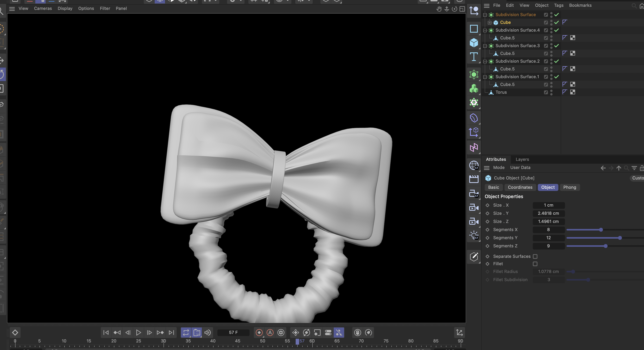Viewport: 644px width, 350px height.
Task: Collapse the Subdivision Surface.3 tree item
Action: (x=485, y=46)
